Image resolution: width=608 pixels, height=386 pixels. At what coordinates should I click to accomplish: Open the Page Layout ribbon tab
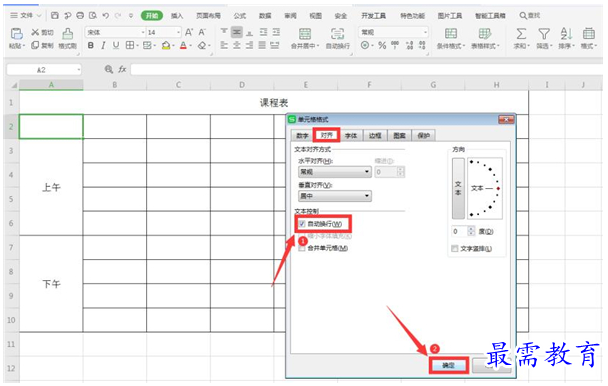tap(208, 16)
